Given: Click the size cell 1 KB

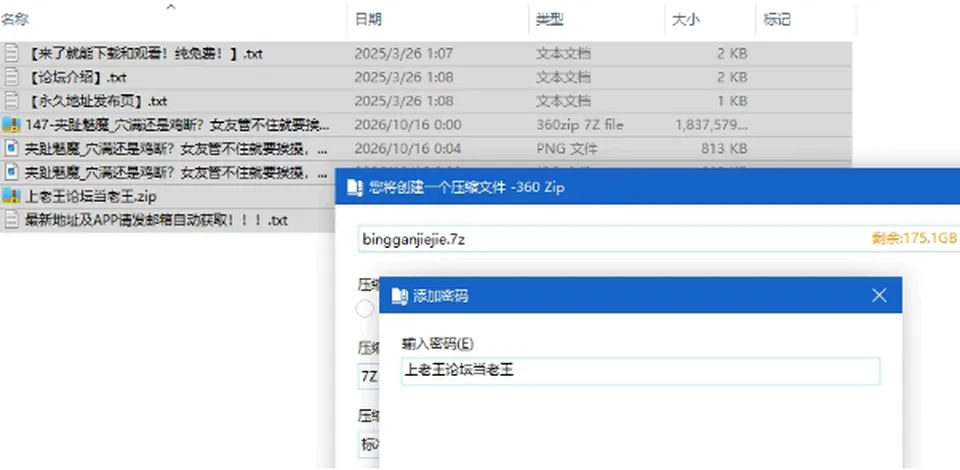Looking at the screenshot, I should coord(732,101).
